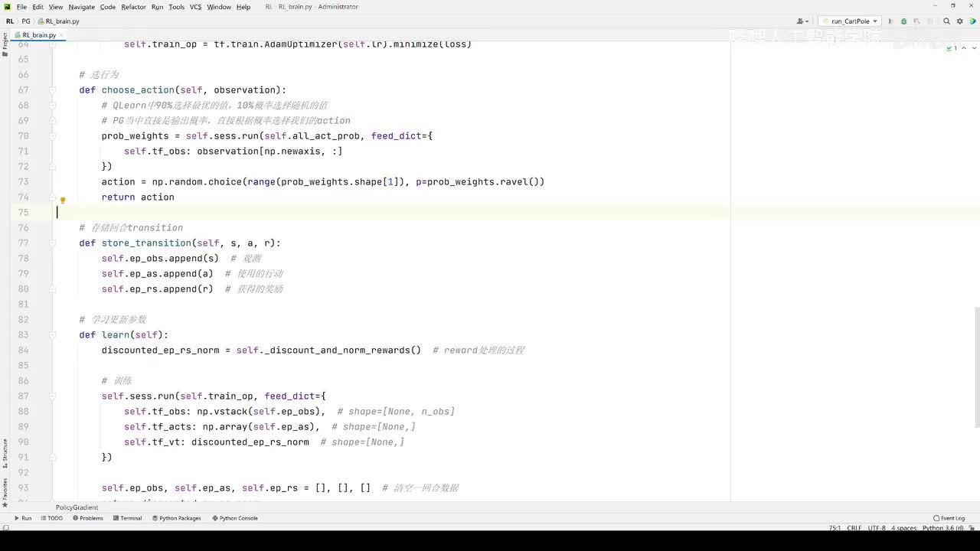The width and height of the screenshot is (980, 551).
Task: Select the RL_brain.py editor tab
Action: (x=38, y=35)
